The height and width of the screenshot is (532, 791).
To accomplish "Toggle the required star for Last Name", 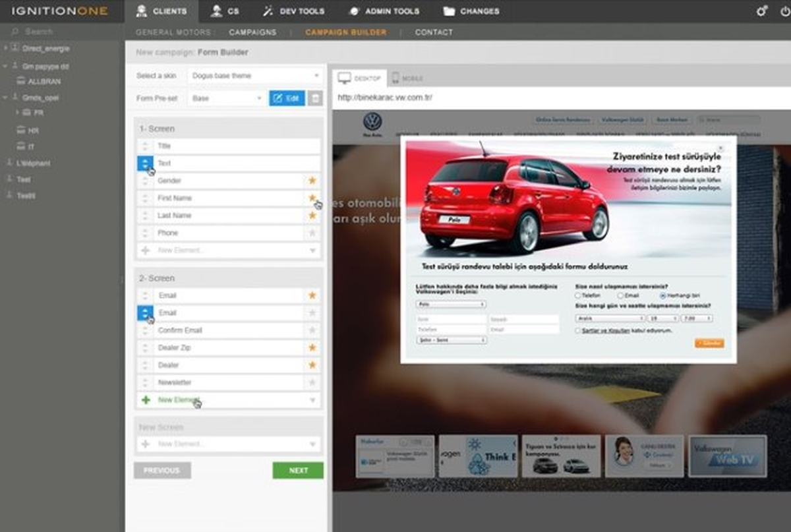I will (312, 215).
